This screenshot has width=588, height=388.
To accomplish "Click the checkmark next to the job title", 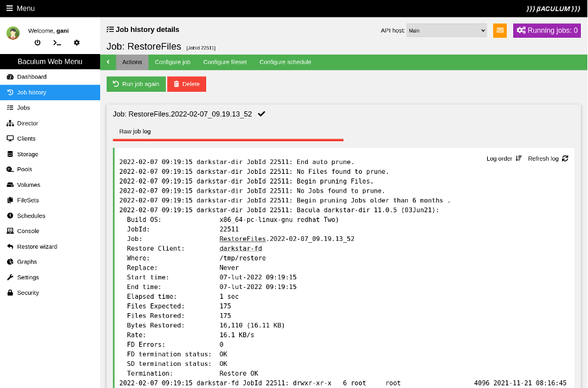I will pyautogui.click(x=261, y=113).
